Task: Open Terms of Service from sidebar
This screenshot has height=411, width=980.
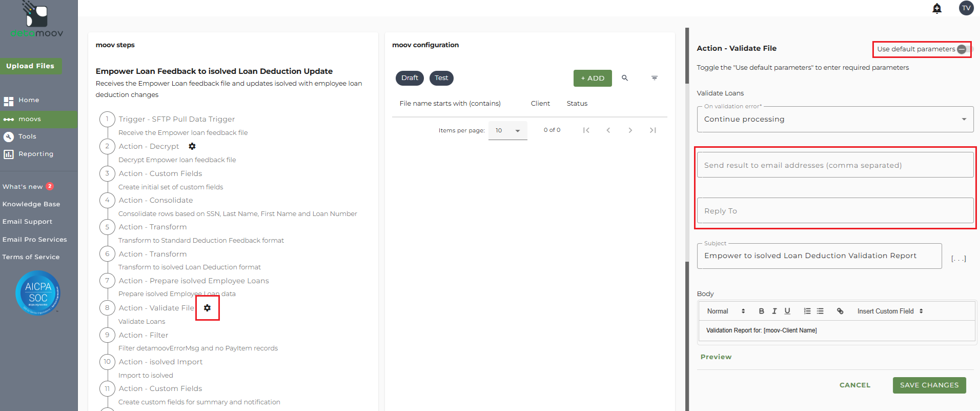Action: tap(31, 257)
